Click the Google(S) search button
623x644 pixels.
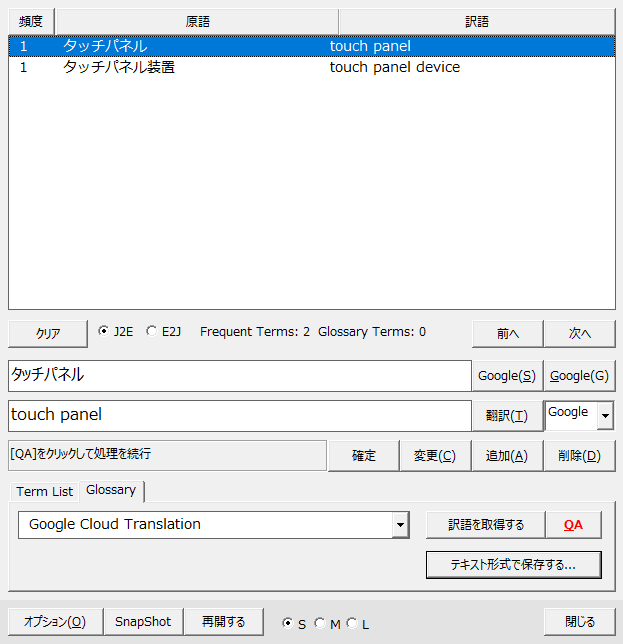tap(506, 376)
